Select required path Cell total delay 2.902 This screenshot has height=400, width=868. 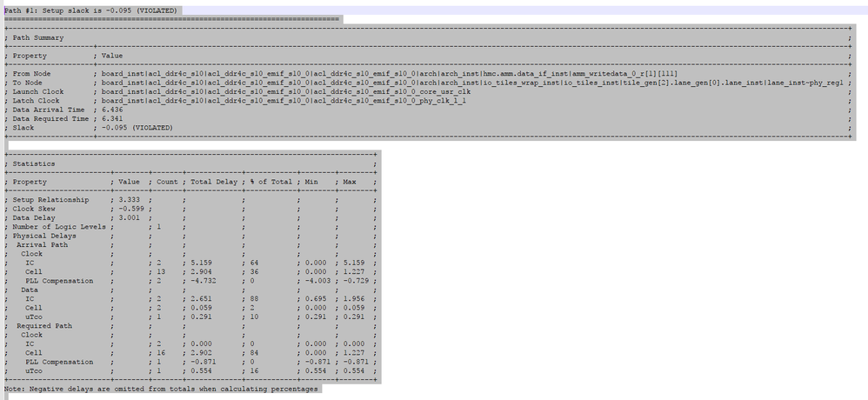(202, 352)
